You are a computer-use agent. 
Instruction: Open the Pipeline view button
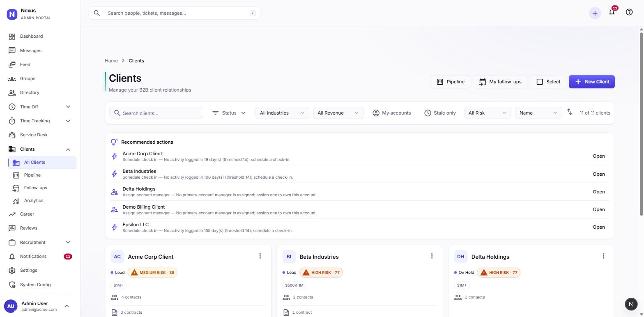click(450, 82)
